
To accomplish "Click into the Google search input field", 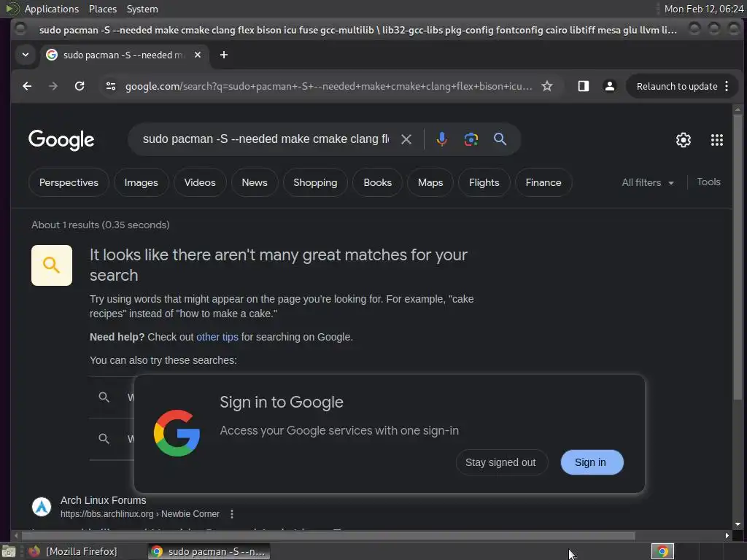I will (266, 139).
